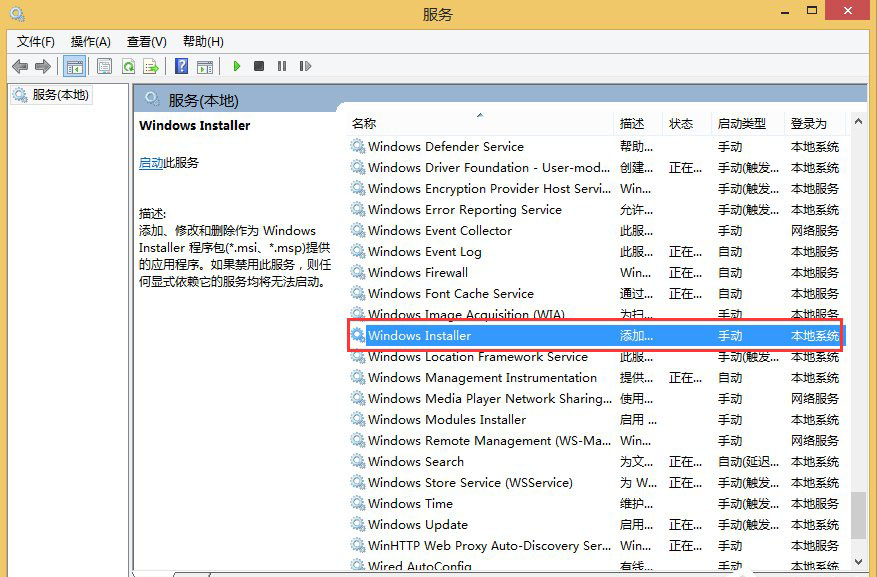Maximize the 服务 window
877x577 pixels.
(812, 11)
